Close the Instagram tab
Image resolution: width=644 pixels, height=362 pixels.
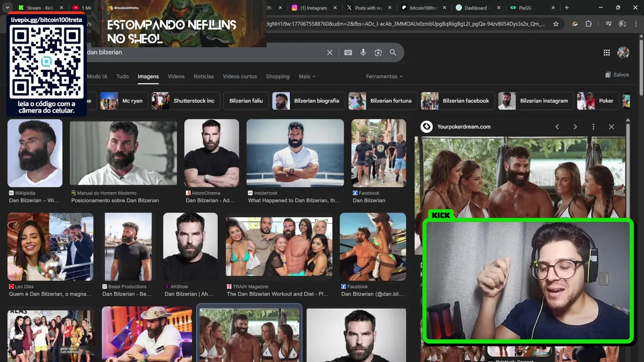(x=335, y=8)
